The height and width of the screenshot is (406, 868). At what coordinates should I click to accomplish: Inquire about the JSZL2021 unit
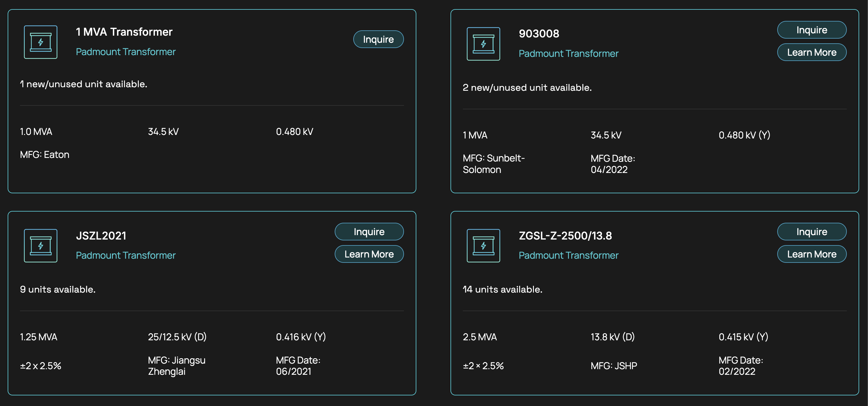(369, 232)
